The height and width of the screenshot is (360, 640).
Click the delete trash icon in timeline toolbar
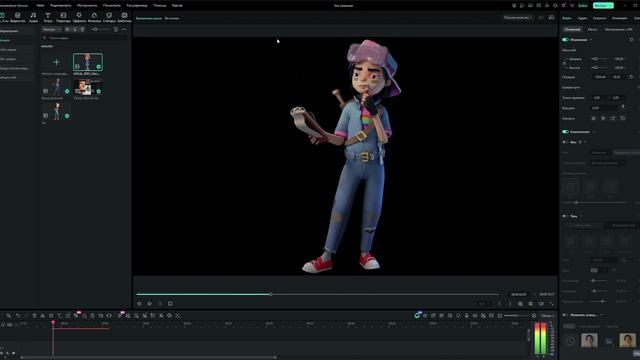tap(34, 316)
